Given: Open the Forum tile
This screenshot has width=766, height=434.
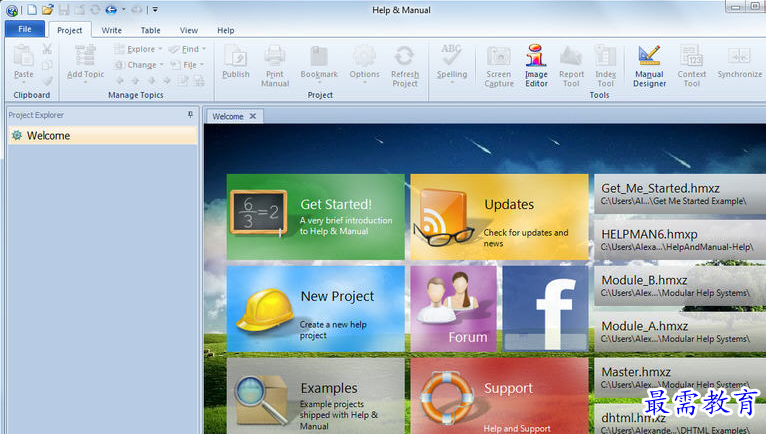Looking at the screenshot, I should tap(454, 308).
